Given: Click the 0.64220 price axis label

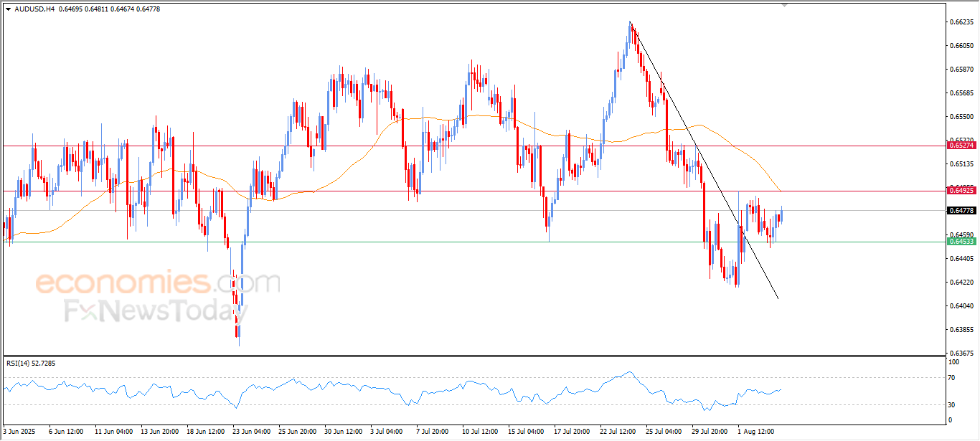Looking at the screenshot, I should 961,283.
